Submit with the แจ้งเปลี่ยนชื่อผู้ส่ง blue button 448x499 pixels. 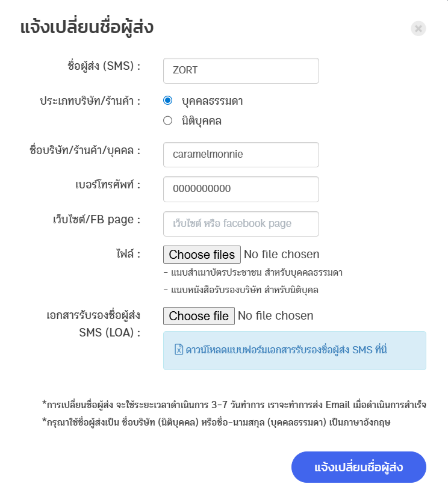(358, 468)
